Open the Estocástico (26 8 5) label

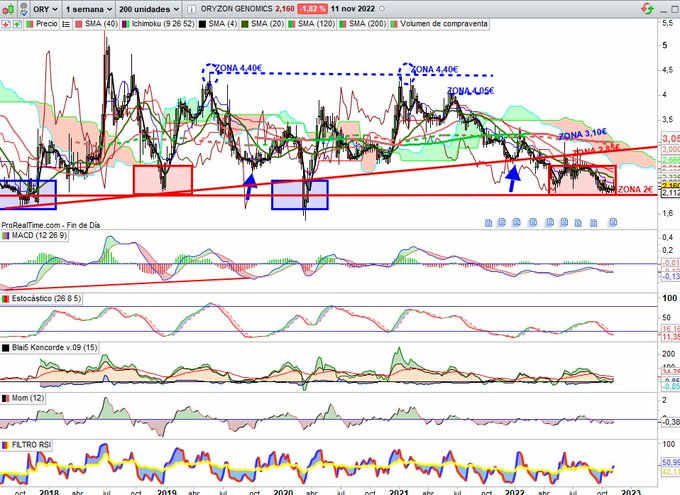(46, 299)
